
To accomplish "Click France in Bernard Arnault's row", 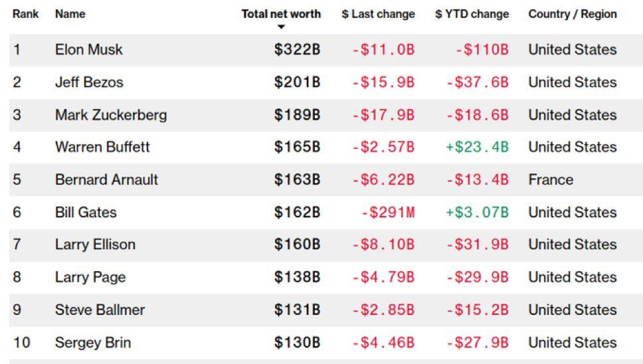I will coord(551,179).
